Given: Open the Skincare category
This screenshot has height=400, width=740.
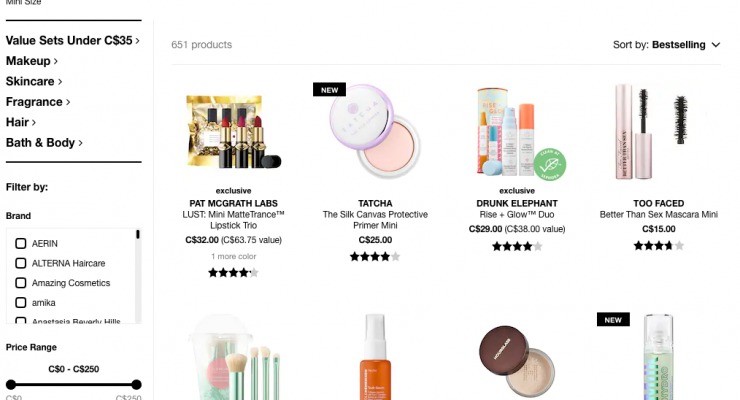Looking at the screenshot, I should pyautogui.click(x=34, y=81).
